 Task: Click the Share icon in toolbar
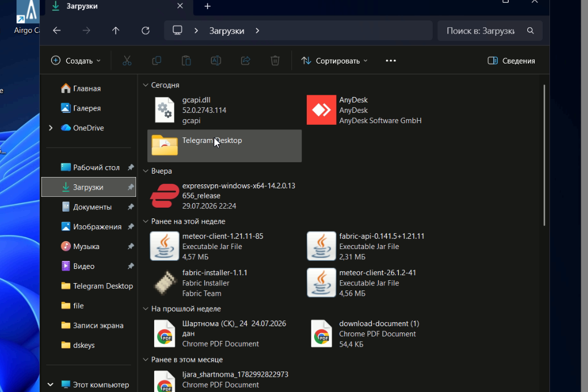click(x=246, y=61)
